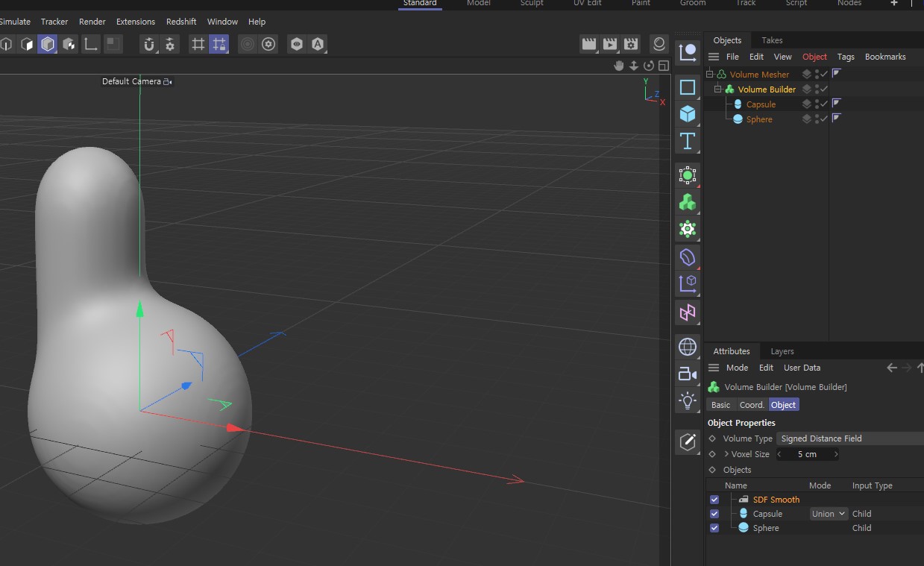Open the Attributes hamburger menu
The width and height of the screenshot is (924, 566).
[714, 368]
